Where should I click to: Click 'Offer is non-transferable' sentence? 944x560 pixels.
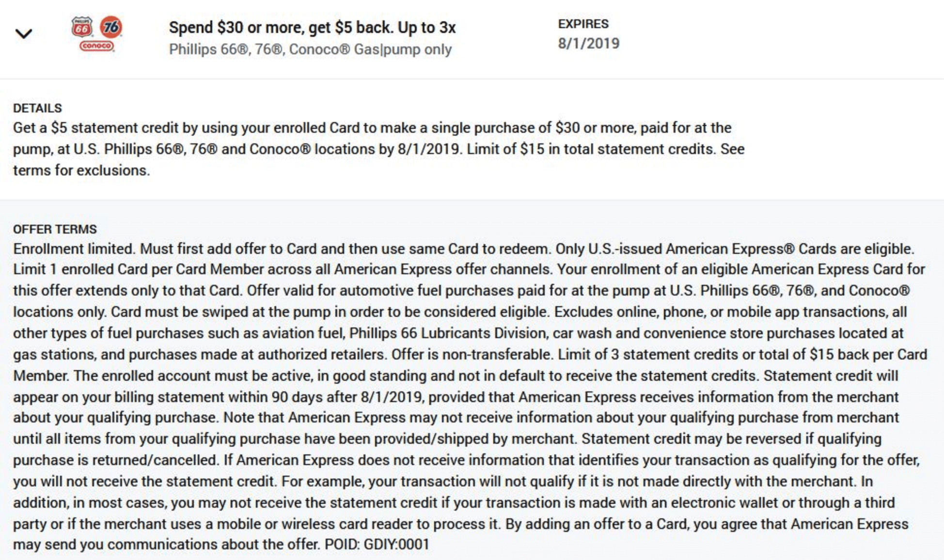tap(472, 355)
